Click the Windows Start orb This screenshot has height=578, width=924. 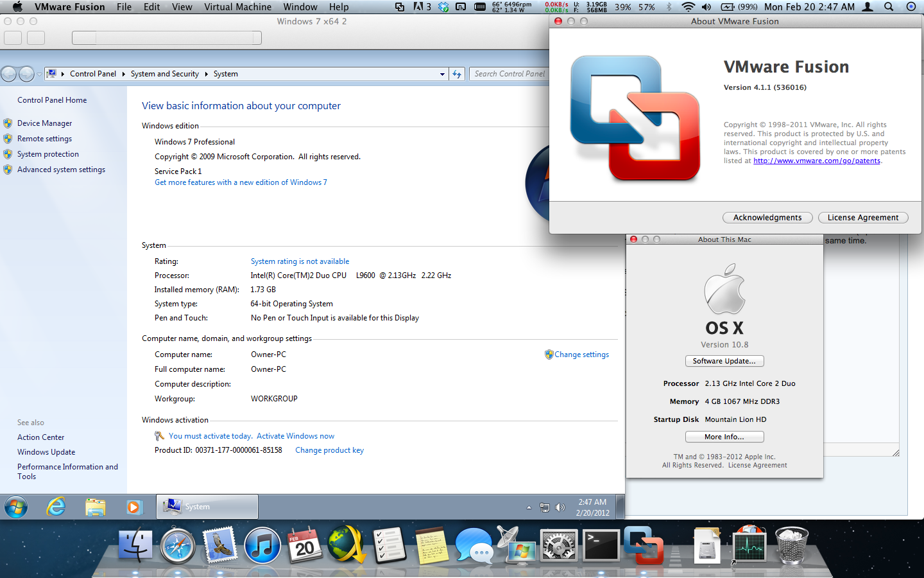coord(16,507)
